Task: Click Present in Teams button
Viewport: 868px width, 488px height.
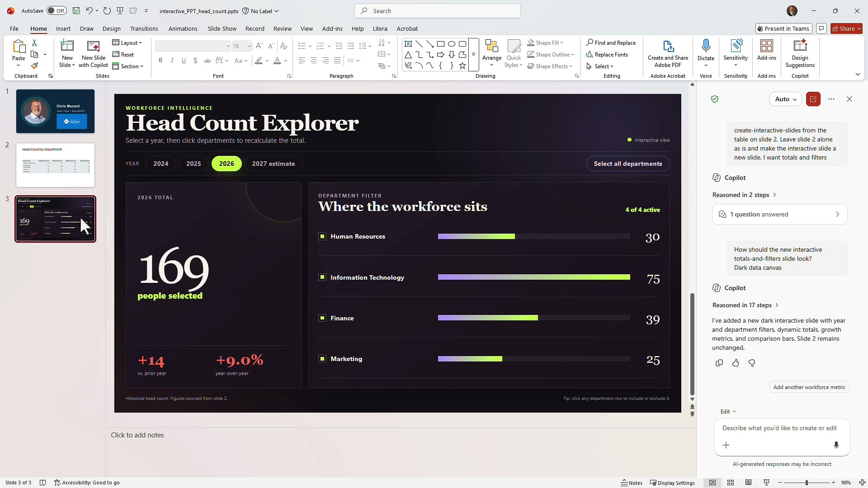Action: (x=783, y=28)
